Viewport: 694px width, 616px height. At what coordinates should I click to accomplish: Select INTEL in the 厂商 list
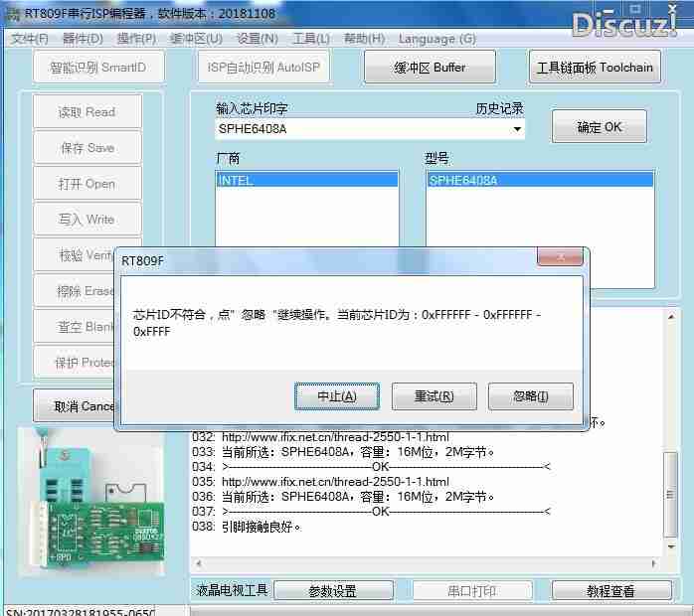click(x=306, y=180)
